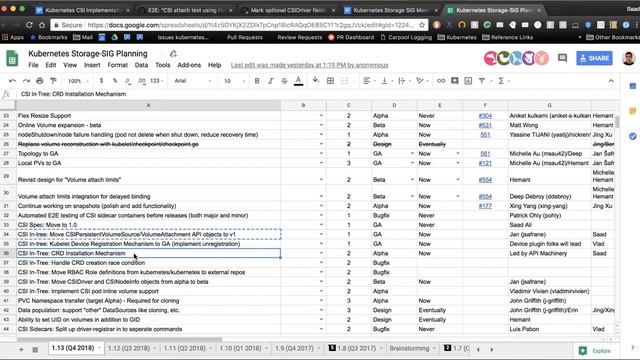The image size is (640, 360).
Task: Switch to 'Kubernetes CSI Implementation' browser tab
Action: pos(83,10)
